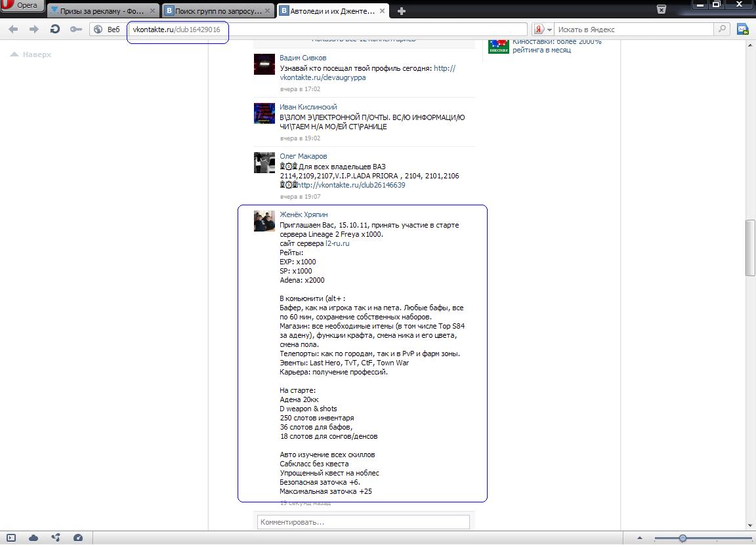Close the Поиск групп по запросу tab
Viewport: 756px width, 547px height.
tap(268, 10)
